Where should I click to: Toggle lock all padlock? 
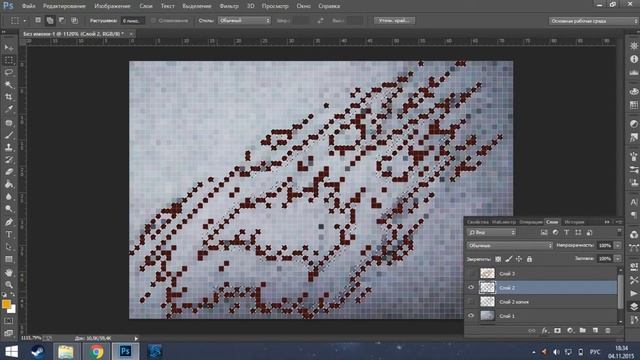click(529, 259)
